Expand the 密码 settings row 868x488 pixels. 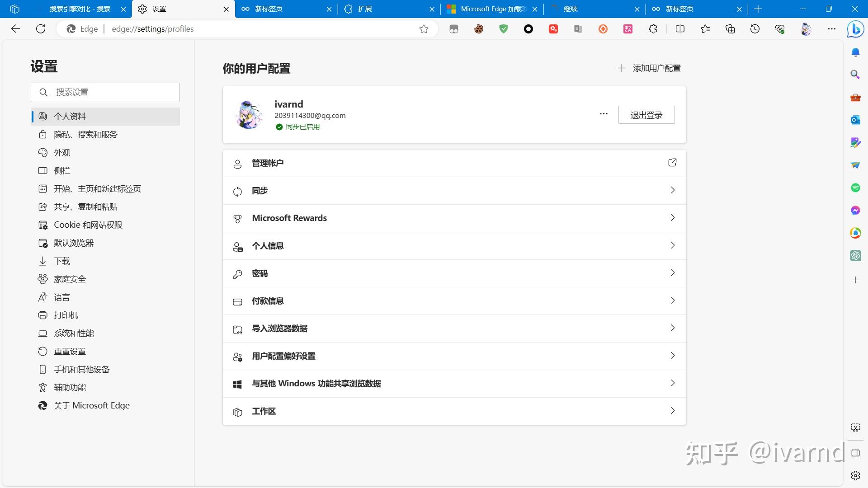(x=454, y=273)
